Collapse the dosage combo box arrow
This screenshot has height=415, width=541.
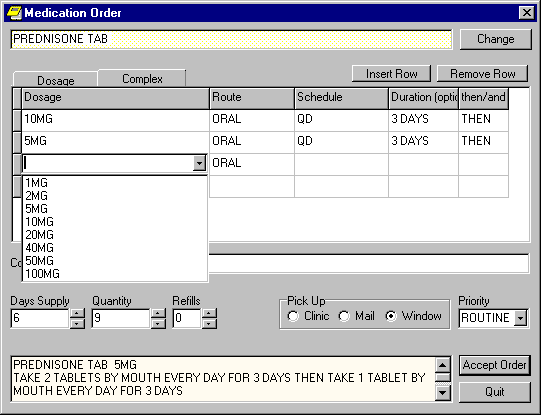[x=199, y=163]
